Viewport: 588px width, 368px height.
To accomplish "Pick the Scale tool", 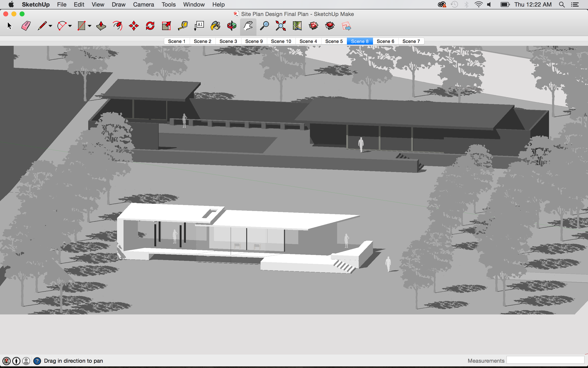I will (166, 26).
